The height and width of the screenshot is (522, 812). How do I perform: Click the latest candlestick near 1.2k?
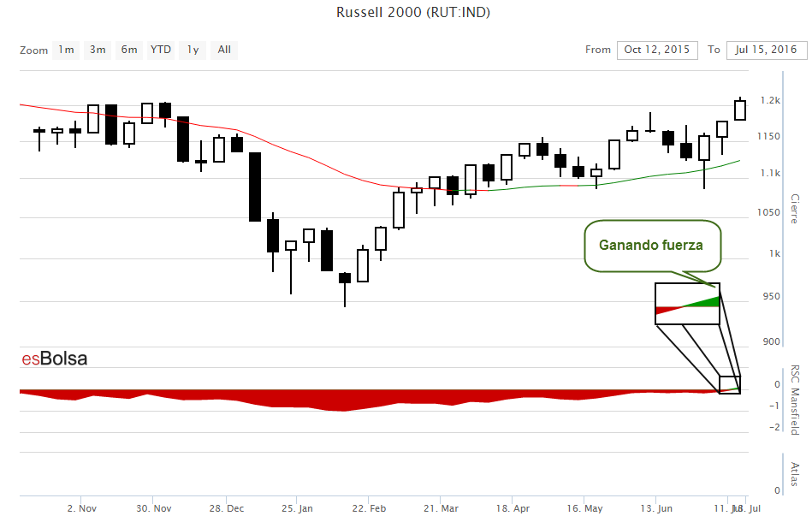coord(740,110)
